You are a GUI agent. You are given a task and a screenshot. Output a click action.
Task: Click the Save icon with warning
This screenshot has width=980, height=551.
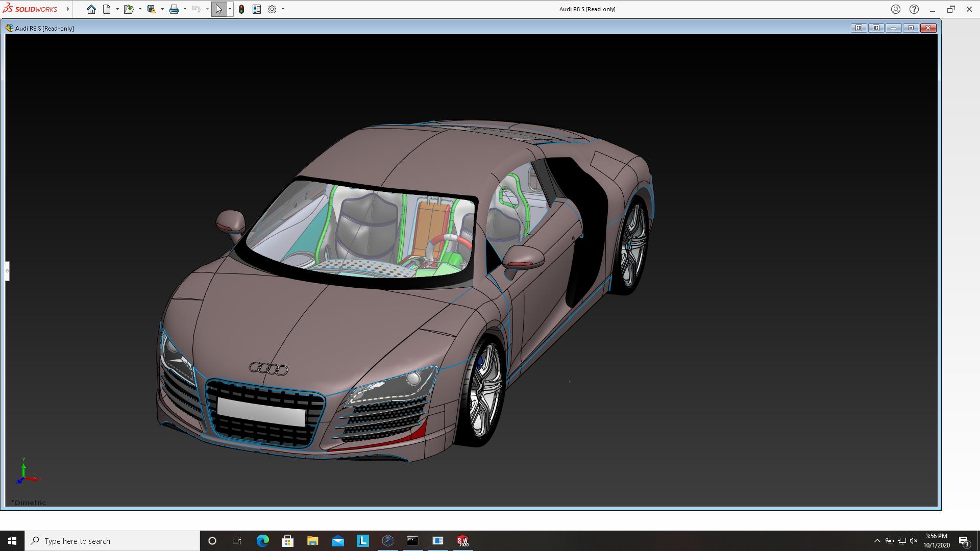(151, 9)
